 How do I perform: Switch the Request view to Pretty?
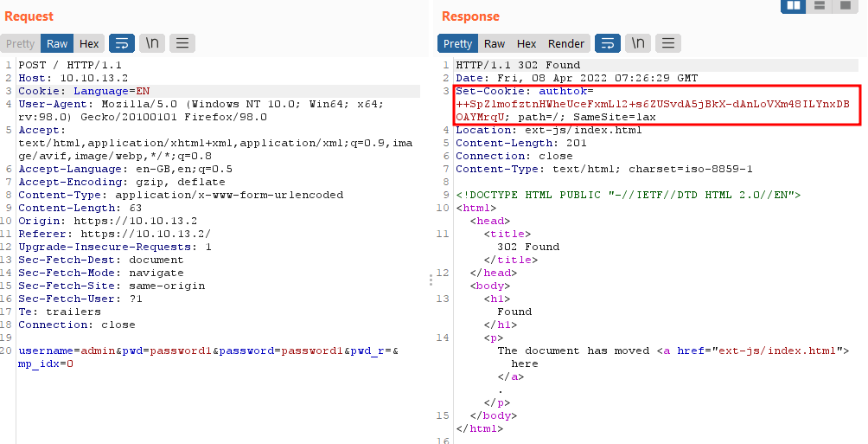click(x=21, y=43)
